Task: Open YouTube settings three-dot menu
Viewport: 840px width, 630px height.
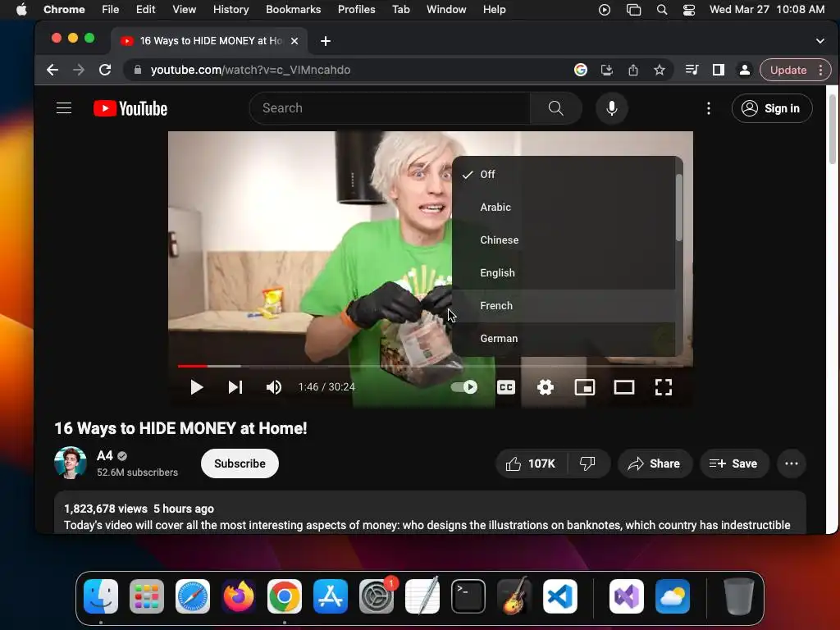Action: click(708, 108)
